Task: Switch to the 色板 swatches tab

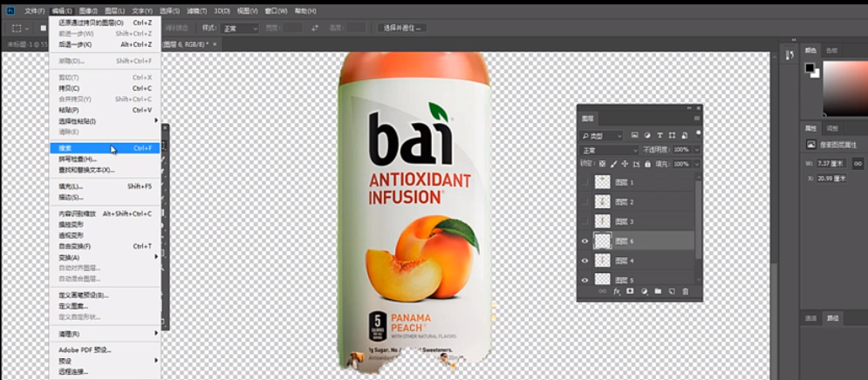Action: coord(831,51)
